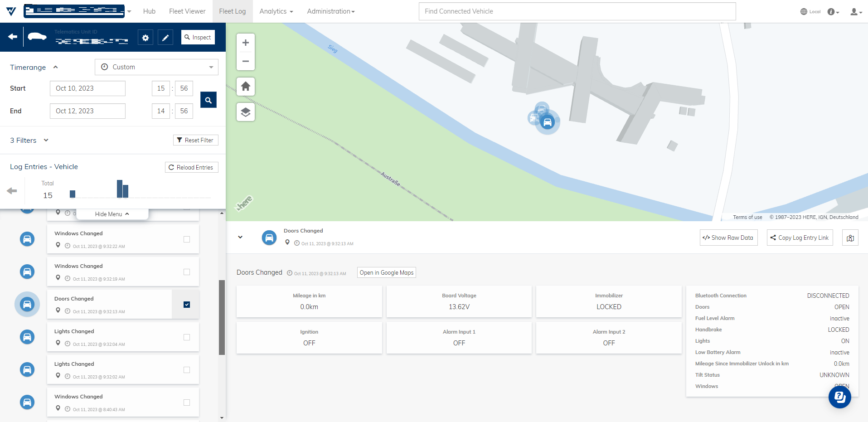
Task: Check the Windows Changed 9:32:22 AM entry
Action: tap(187, 239)
